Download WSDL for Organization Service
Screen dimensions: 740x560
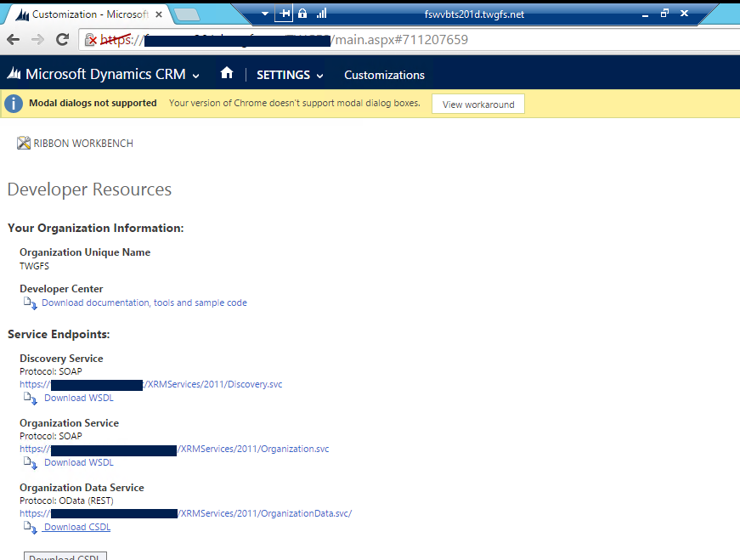pyautogui.click(x=79, y=463)
